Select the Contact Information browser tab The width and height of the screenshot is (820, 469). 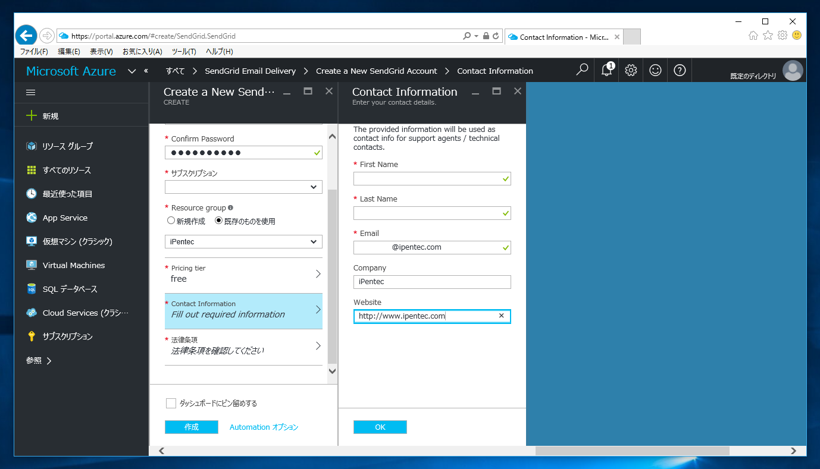[564, 37]
